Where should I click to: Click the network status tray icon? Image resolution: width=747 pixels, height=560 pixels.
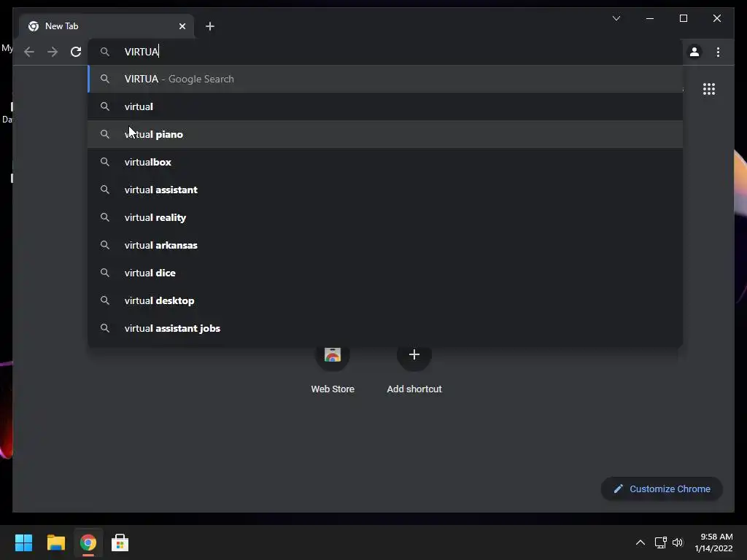coord(660,542)
